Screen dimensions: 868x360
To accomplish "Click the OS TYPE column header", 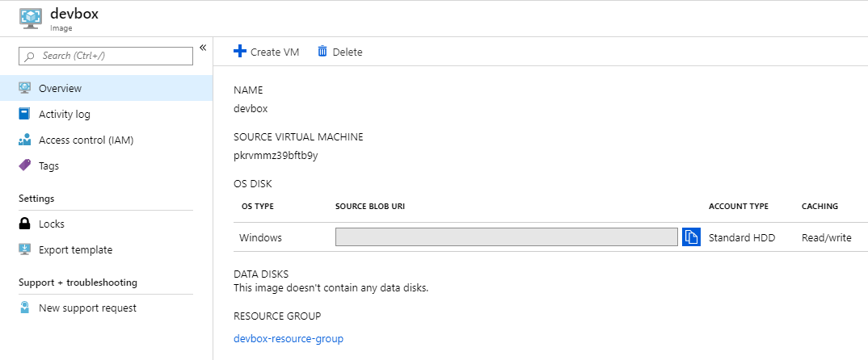I will click(x=258, y=207).
